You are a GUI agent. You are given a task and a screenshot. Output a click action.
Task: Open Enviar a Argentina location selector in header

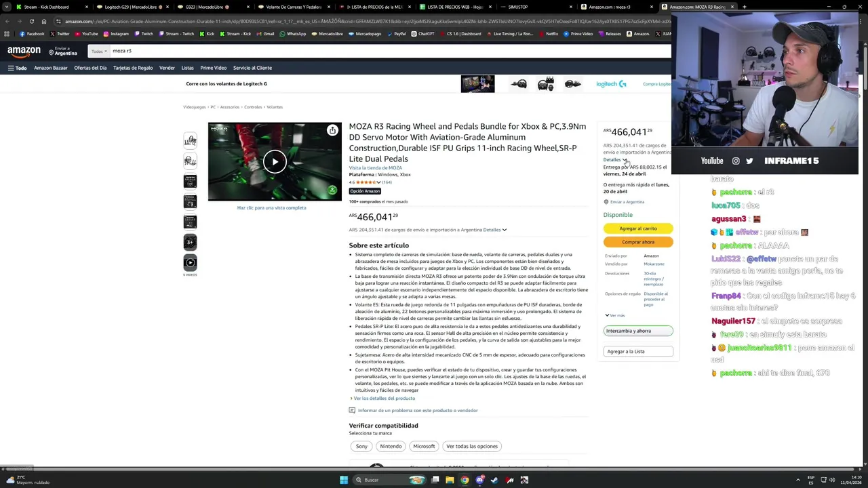coord(62,51)
